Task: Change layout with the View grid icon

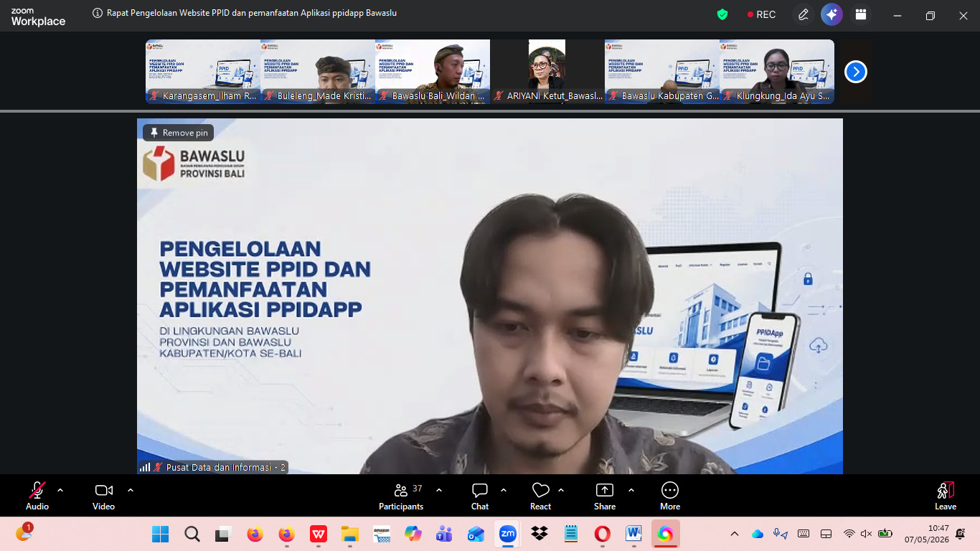Action: pyautogui.click(x=861, y=14)
